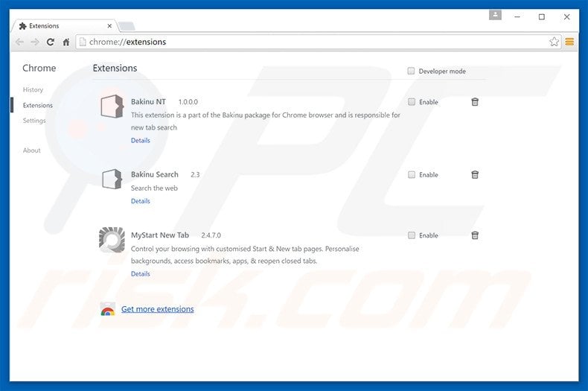Maximize the Chrome window
The image size is (588, 391).
tap(542, 17)
